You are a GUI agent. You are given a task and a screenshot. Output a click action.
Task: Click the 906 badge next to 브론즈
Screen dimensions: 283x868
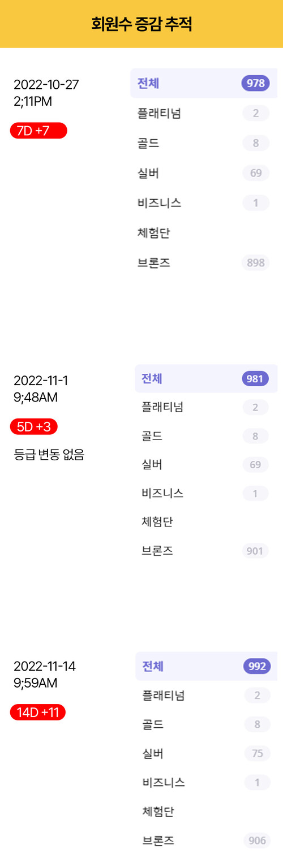[257, 840]
